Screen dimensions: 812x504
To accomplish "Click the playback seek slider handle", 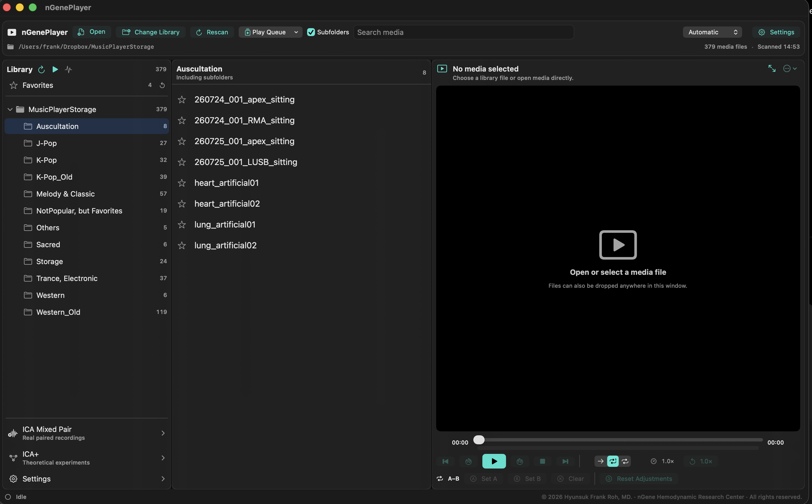I will 479,440.
